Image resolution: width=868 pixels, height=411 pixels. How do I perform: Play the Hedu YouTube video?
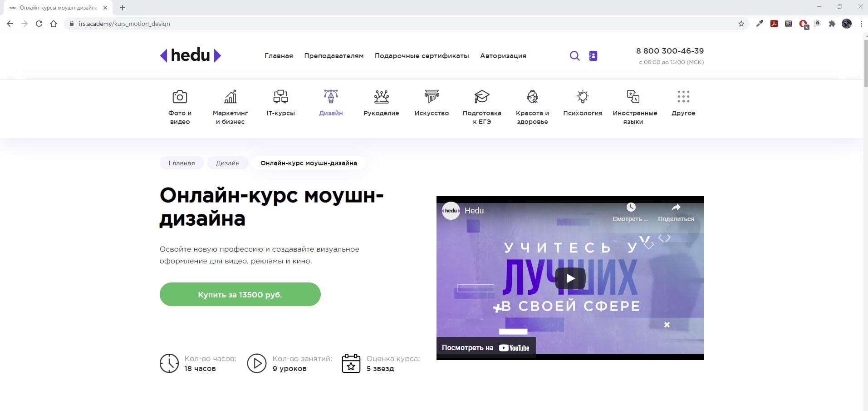570,278
